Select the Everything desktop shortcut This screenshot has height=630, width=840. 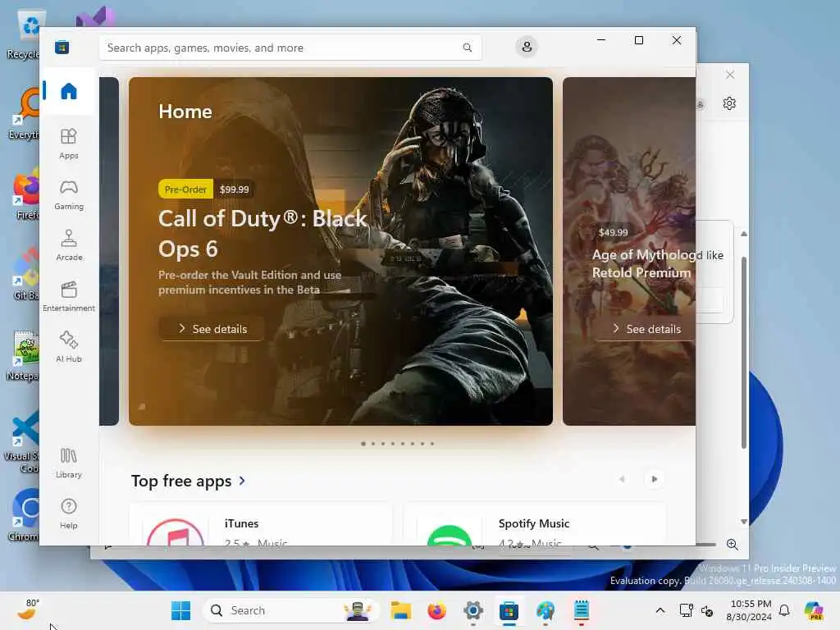(24, 113)
